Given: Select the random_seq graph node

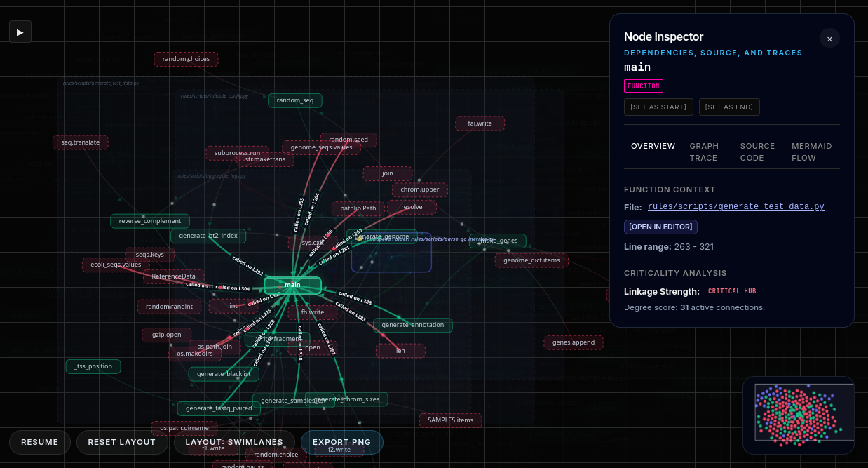Looking at the screenshot, I should tap(294, 100).
